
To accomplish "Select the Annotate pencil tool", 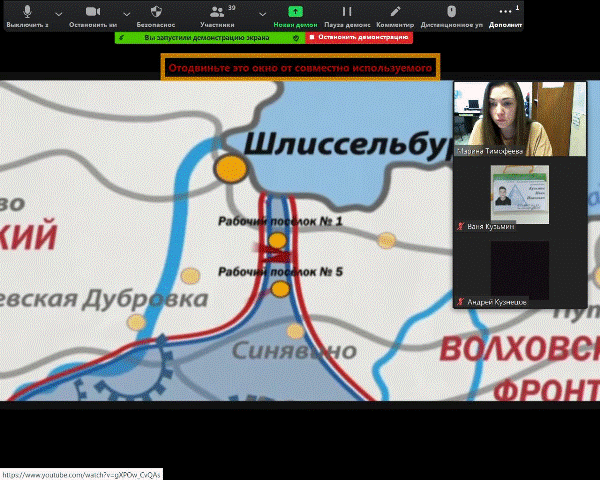I will pos(395,11).
